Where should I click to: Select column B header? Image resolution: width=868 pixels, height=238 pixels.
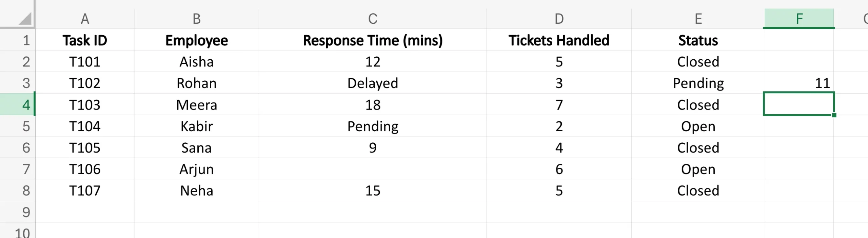click(x=196, y=19)
